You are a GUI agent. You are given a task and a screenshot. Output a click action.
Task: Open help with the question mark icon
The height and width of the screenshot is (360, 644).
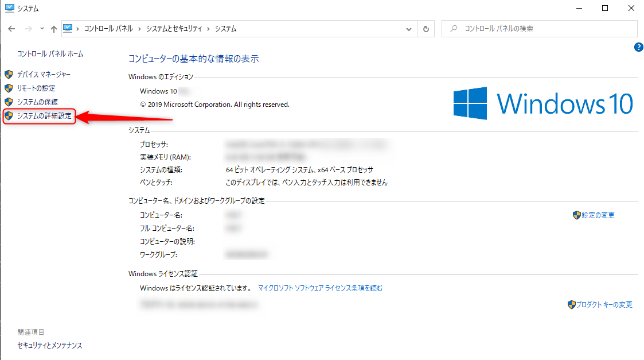click(x=639, y=47)
